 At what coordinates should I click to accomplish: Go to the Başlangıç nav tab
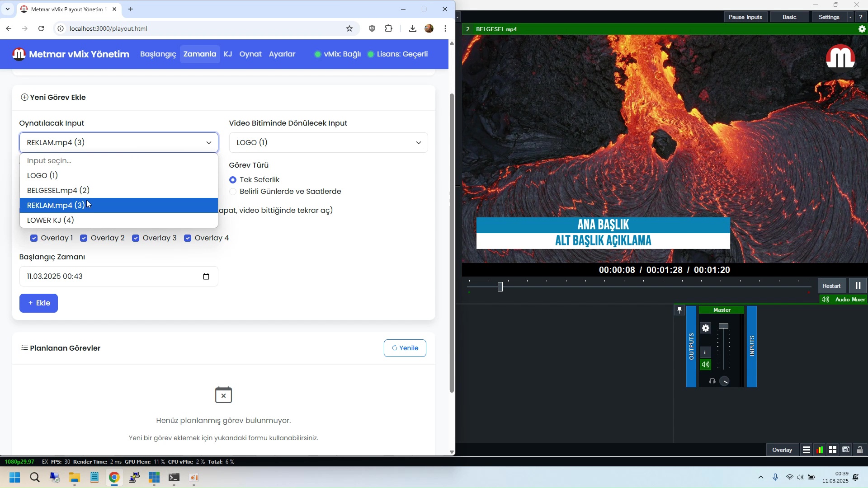pyautogui.click(x=158, y=54)
